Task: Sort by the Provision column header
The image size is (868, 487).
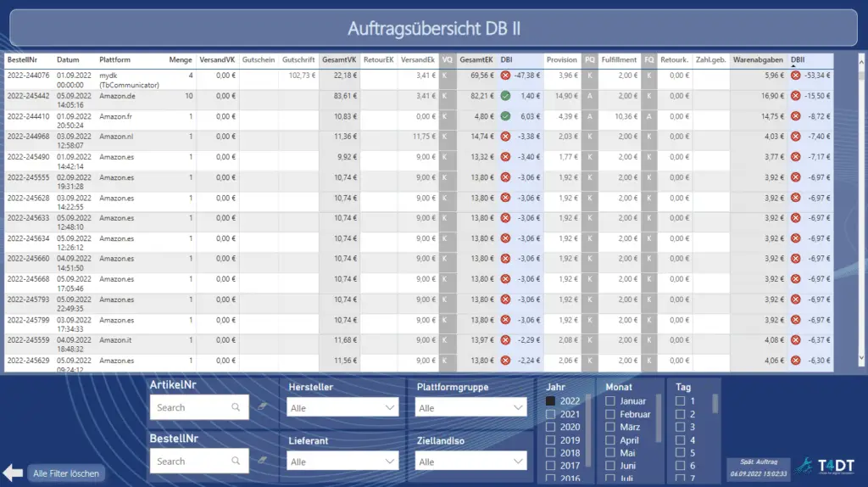Action: click(x=561, y=60)
